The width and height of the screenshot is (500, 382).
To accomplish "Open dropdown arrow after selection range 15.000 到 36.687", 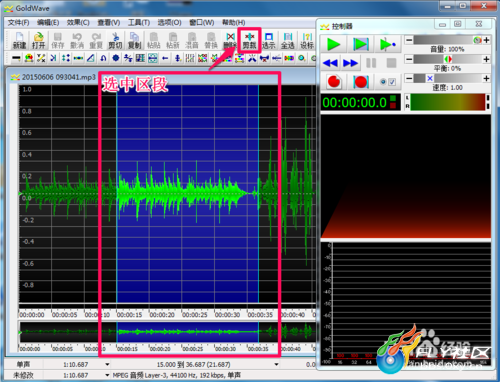I will point(276,364).
